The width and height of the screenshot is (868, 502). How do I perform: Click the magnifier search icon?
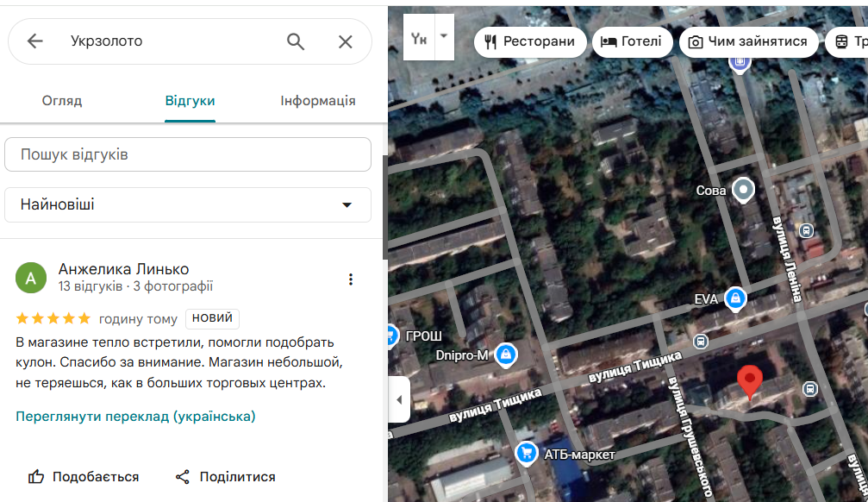(x=296, y=41)
